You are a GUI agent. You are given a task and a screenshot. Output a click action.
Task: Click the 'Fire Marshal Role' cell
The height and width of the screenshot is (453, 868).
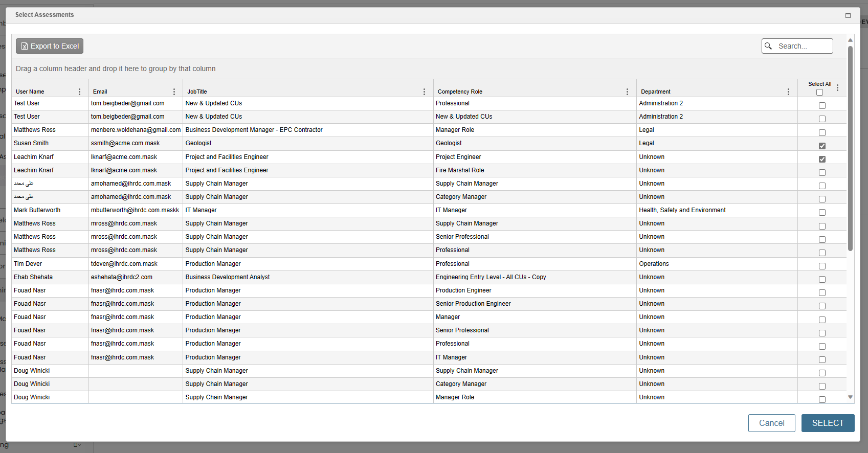[x=535, y=170]
